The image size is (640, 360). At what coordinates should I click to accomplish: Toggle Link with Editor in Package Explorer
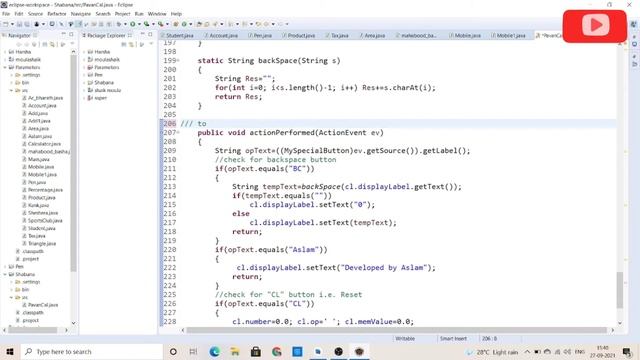click(131, 44)
